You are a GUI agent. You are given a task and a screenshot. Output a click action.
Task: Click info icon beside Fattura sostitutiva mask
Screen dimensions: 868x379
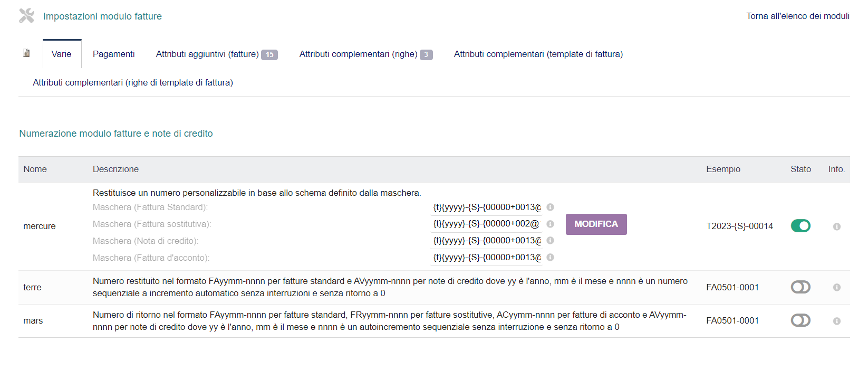pos(550,224)
